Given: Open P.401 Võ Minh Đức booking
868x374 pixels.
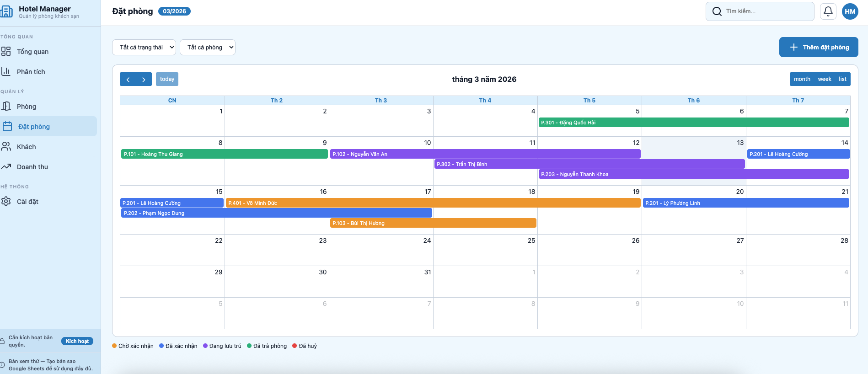Looking at the screenshot, I should [432, 203].
